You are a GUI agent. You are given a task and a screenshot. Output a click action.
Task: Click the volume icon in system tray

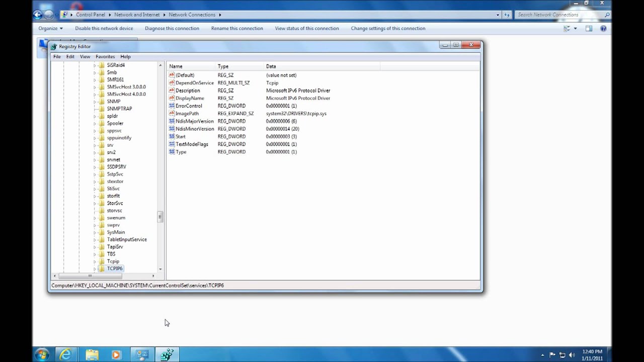coord(572,355)
